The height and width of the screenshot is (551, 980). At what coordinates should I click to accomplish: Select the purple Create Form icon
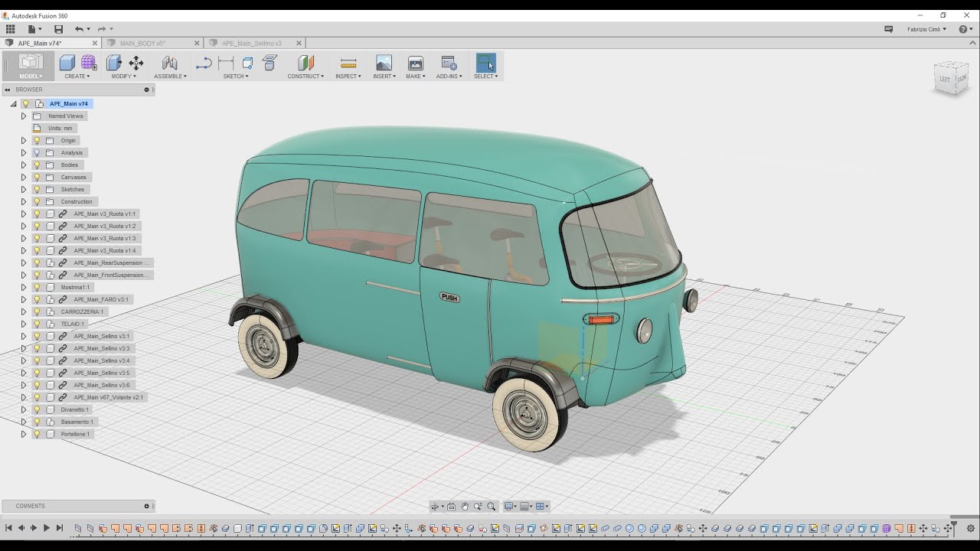(x=89, y=63)
